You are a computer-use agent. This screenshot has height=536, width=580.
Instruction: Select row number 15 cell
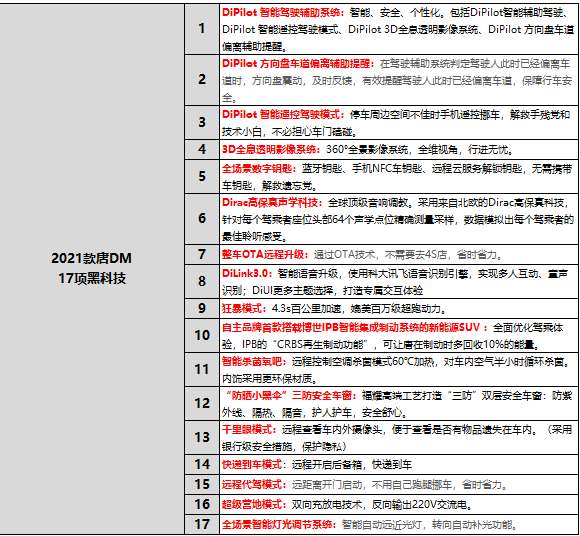tap(202, 484)
